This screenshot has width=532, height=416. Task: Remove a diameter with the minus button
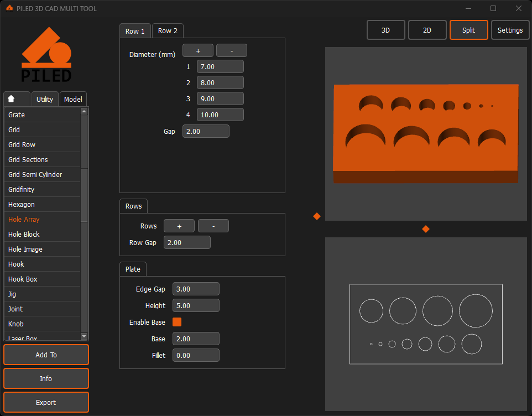232,50
